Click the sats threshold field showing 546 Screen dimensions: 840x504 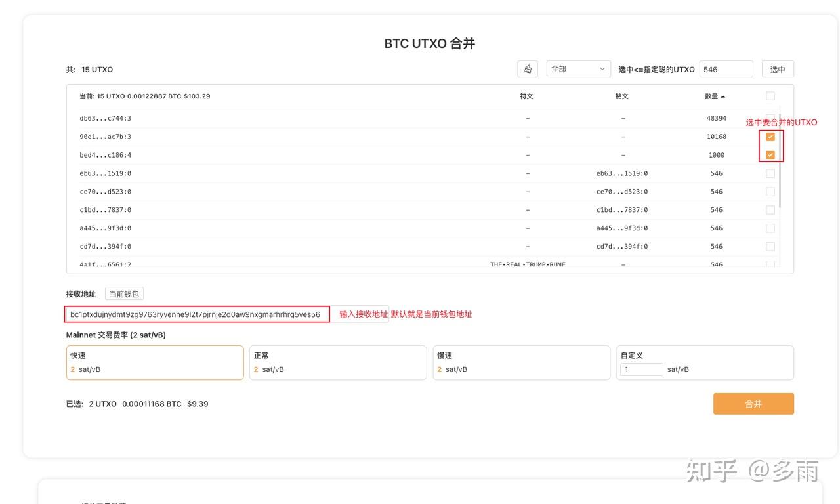tap(726, 69)
